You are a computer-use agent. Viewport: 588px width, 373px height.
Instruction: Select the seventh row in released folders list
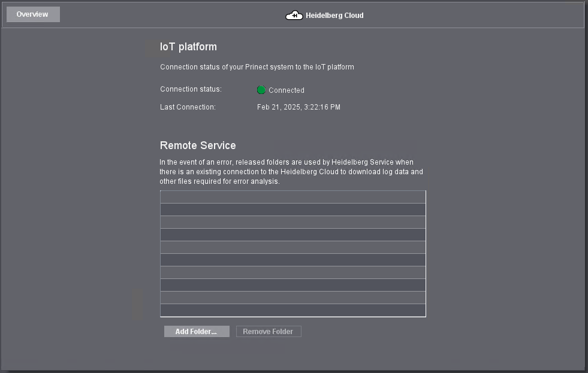(x=293, y=272)
